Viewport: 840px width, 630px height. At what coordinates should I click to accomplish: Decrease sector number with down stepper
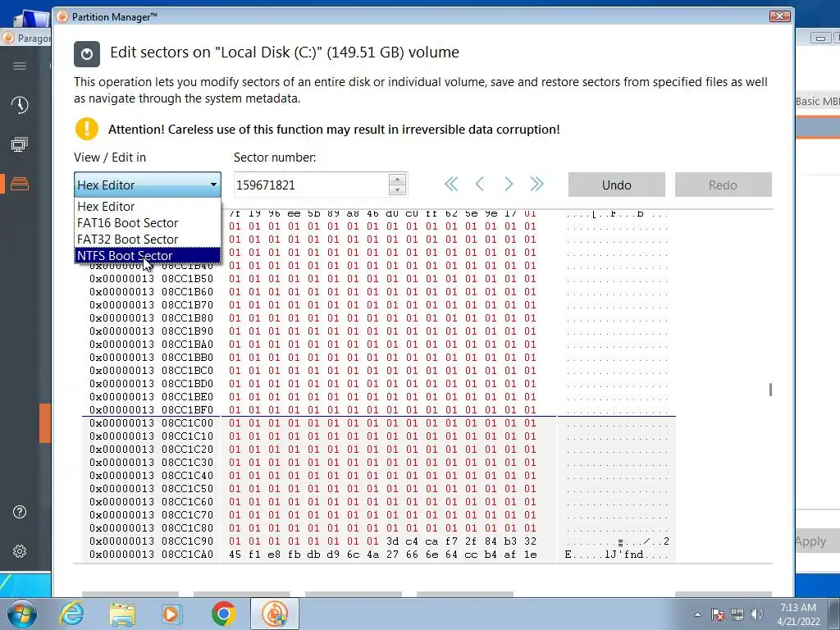tap(397, 190)
